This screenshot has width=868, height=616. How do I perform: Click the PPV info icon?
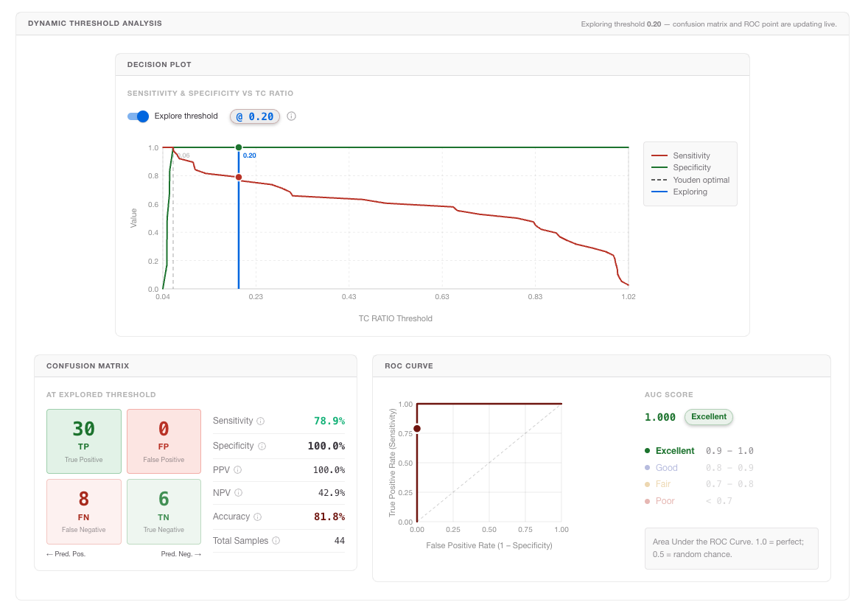coord(237,470)
